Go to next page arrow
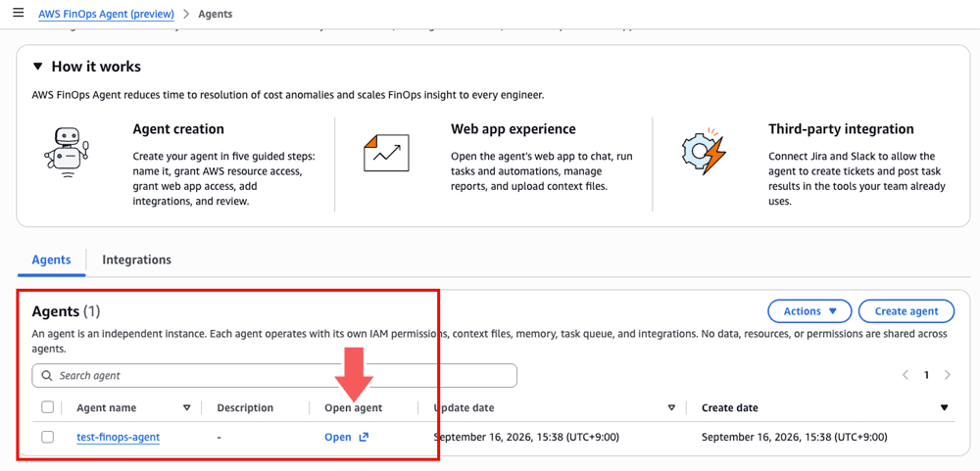980x471 pixels. [x=948, y=375]
